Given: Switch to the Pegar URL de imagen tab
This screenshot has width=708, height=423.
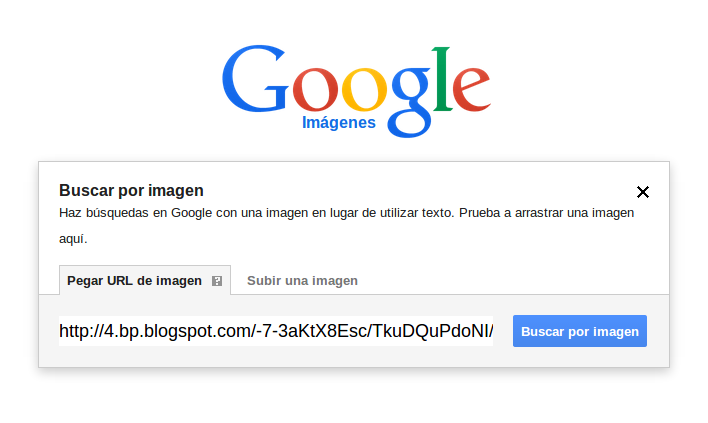Looking at the screenshot, I should coord(144,280).
